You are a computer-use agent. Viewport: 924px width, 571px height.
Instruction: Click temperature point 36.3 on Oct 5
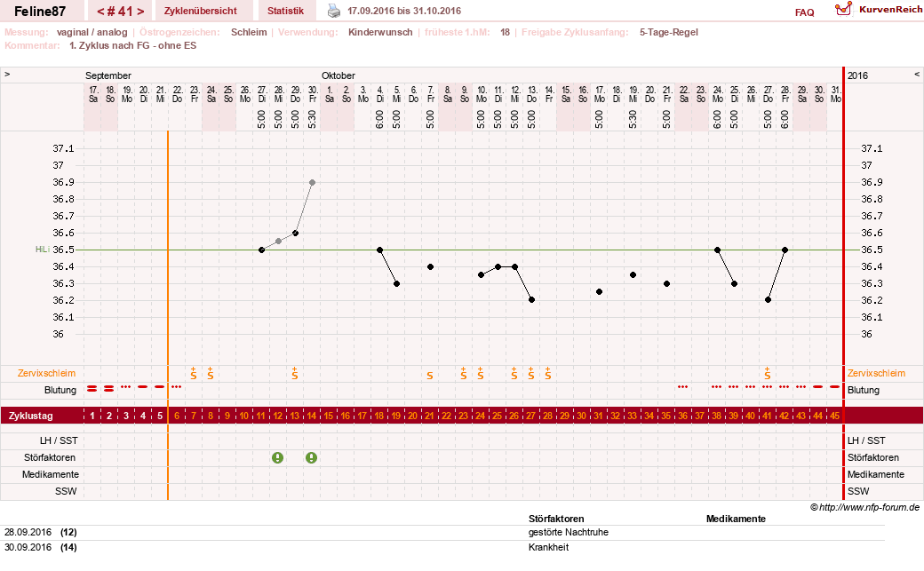396,284
